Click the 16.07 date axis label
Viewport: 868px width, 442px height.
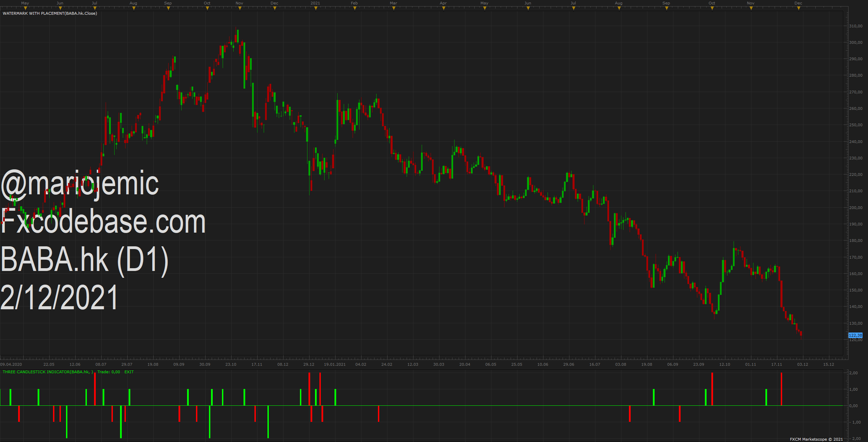point(595,364)
